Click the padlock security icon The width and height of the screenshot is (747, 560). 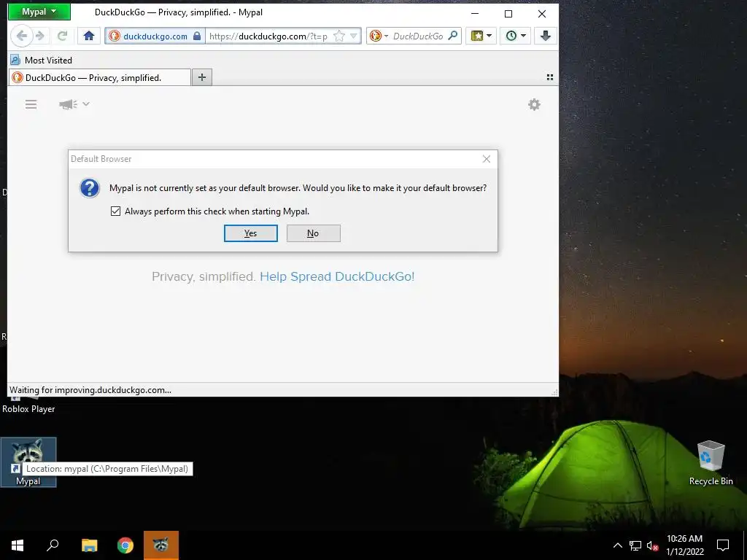197,36
